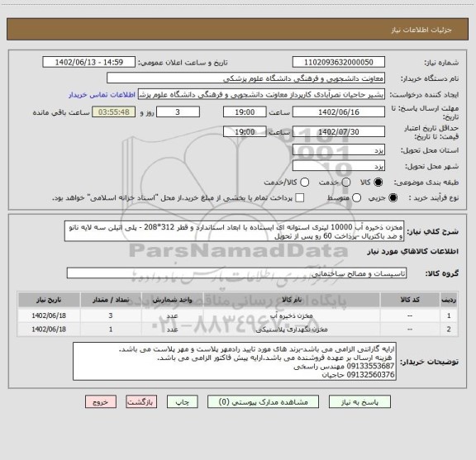Click the پاسخ به نیاز button
476x460 pixels.
coord(359,402)
